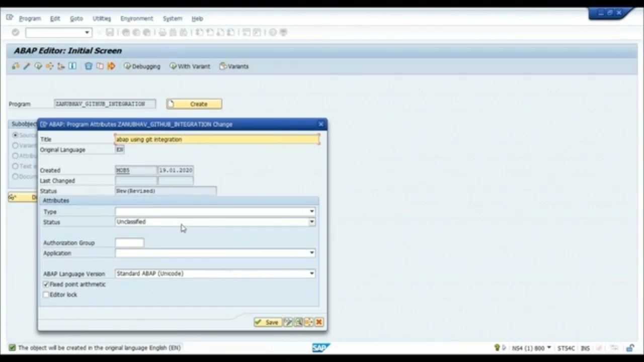The height and width of the screenshot is (362, 644).
Task: Click the Debugging button
Action: pyautogui.click(x=142, y=66)
